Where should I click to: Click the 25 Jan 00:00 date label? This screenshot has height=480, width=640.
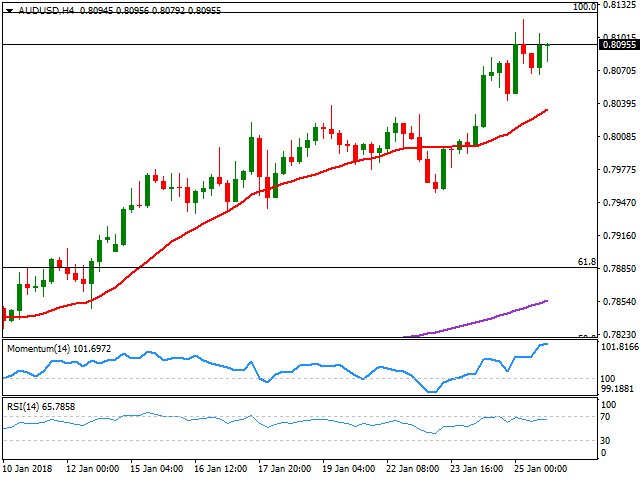540,470
